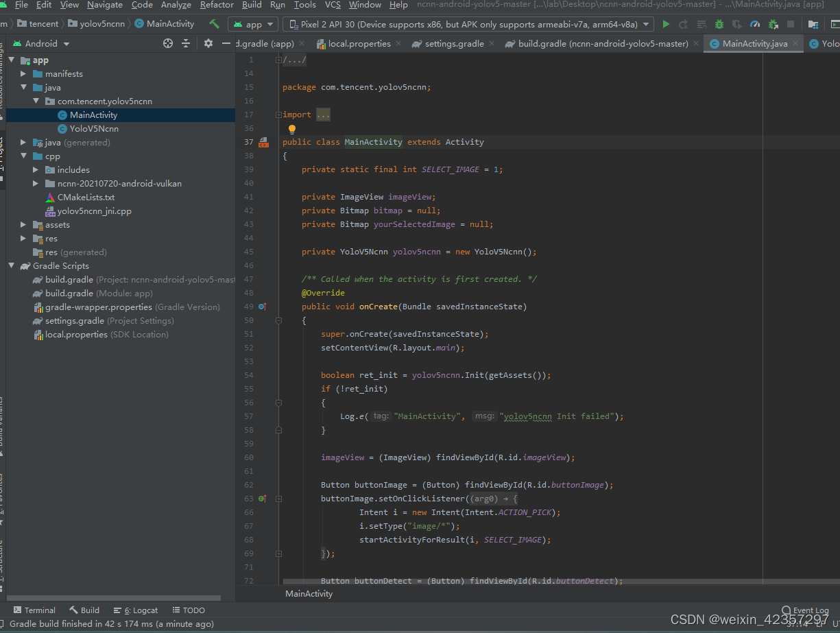Click the override gutter icon on line 49

pyautogui.click(x=262, y=307)
